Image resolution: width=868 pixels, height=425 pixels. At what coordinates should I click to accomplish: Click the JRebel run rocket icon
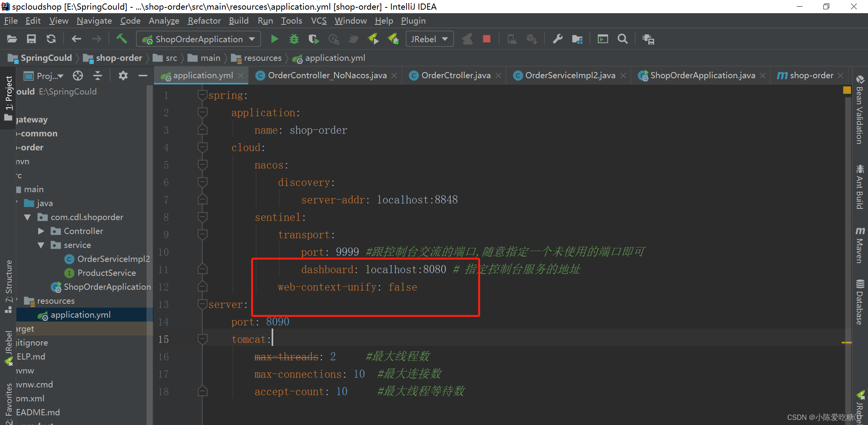coord(373,39)
